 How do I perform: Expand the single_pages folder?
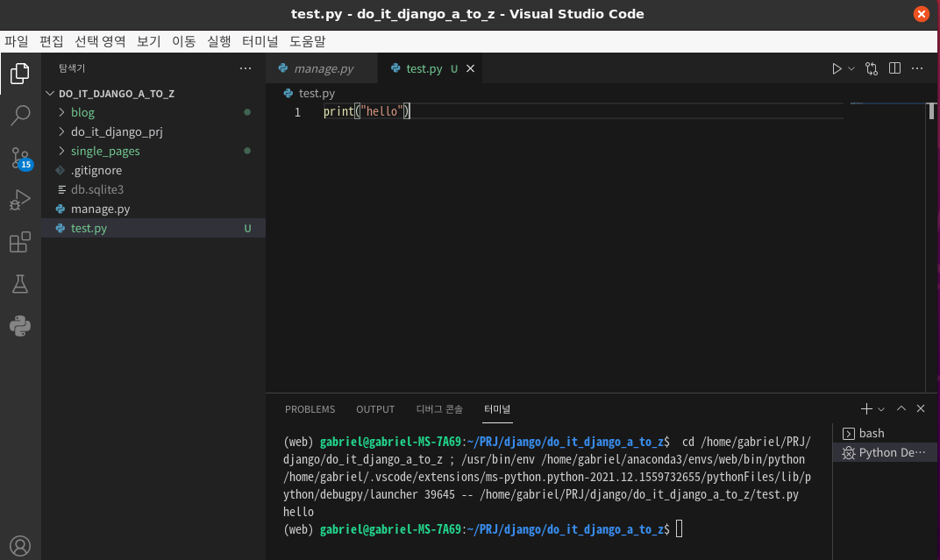tap(153, 151)
